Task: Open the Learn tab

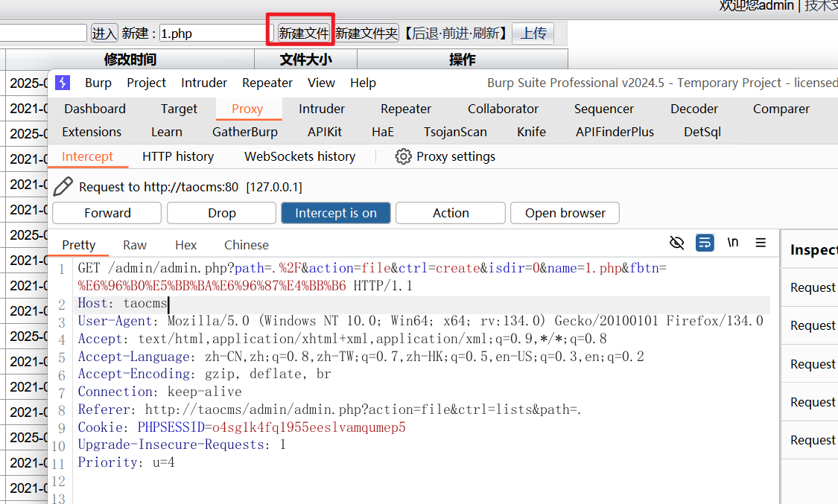Action: (167, 132)
